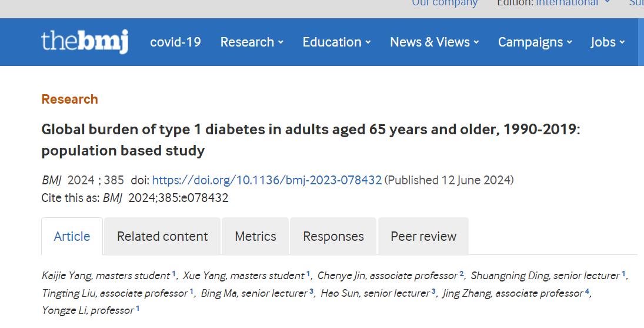Click affiliation superscript 4 after Jing Zhang
Viewport: 644px width, 328px height.
coord(587,291)
